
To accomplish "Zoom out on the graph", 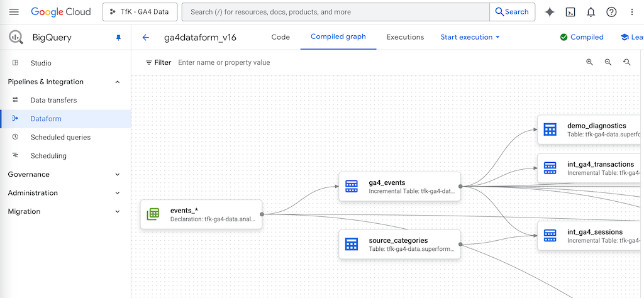I will pyautogui.click(x=608, y=62).
